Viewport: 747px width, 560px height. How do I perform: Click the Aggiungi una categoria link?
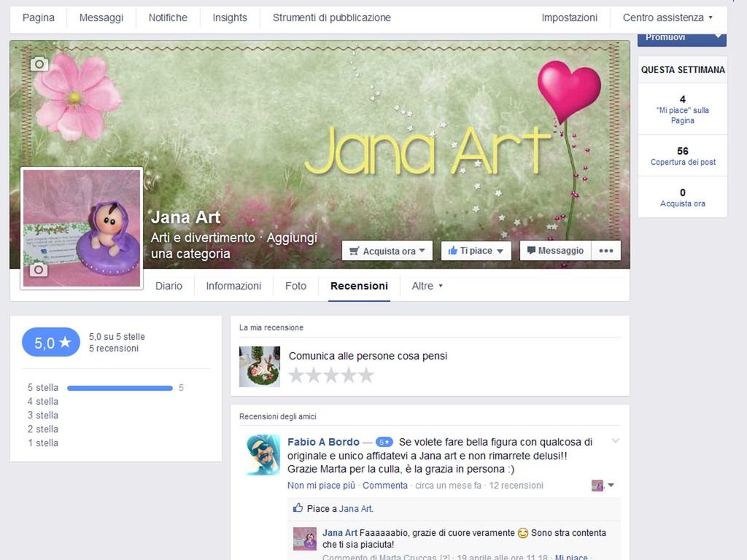point(234,245)
